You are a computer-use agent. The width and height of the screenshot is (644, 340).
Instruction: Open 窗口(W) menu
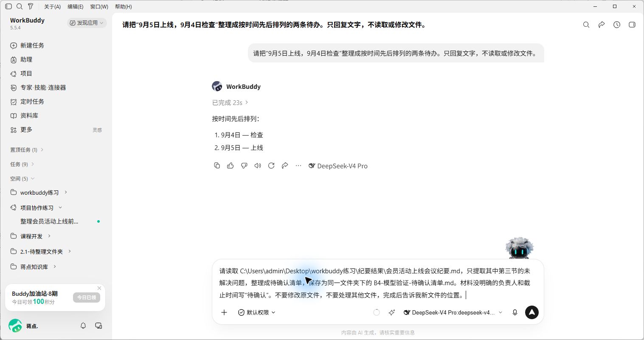99,6
